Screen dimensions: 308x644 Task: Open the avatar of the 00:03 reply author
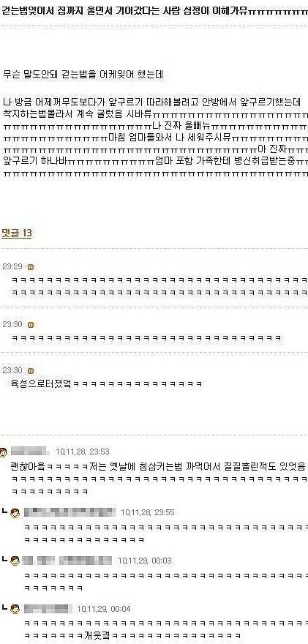coord(15,561)
